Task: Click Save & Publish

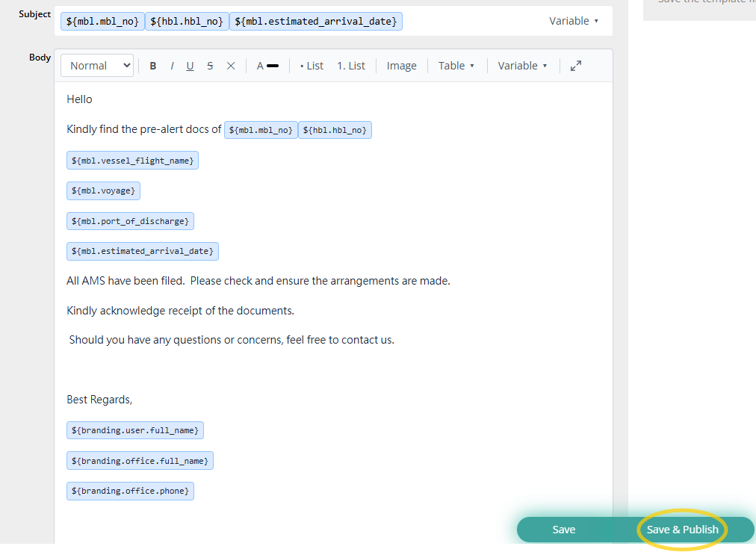Action: coord(682,530)
